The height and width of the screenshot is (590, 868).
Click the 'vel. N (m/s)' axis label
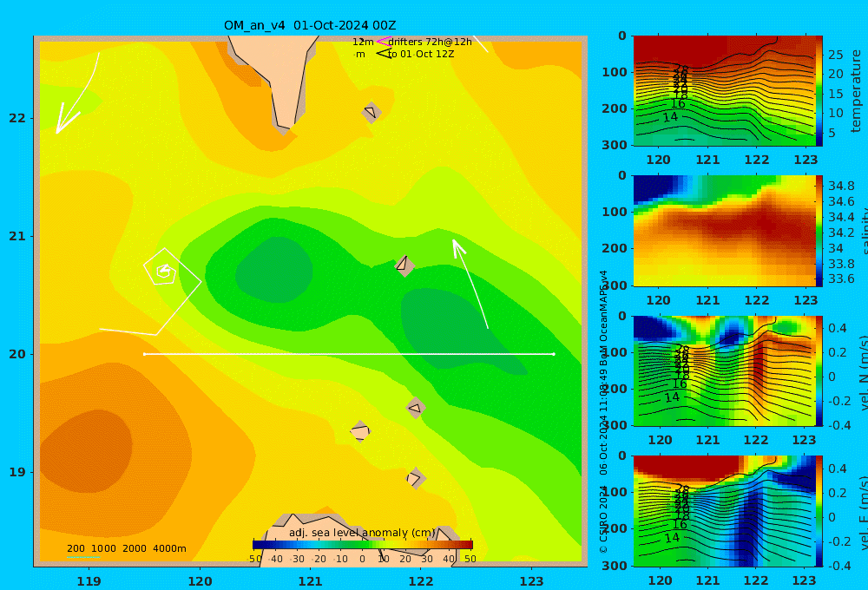pyautogui.click(x=863, y=374)
